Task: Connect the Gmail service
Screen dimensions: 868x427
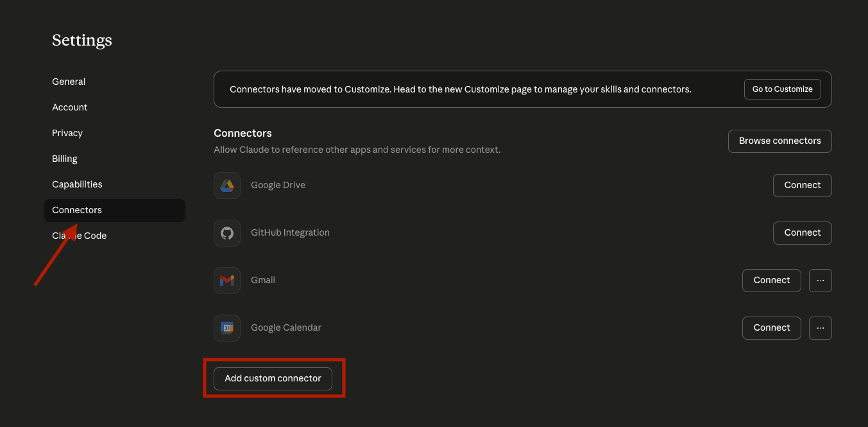Action: (x=771, y=280)
